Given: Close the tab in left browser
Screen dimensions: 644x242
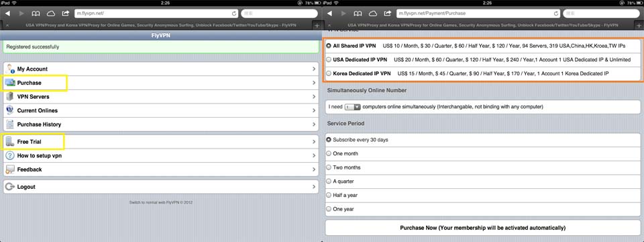Looking at the screenshot, I should 7,26.
